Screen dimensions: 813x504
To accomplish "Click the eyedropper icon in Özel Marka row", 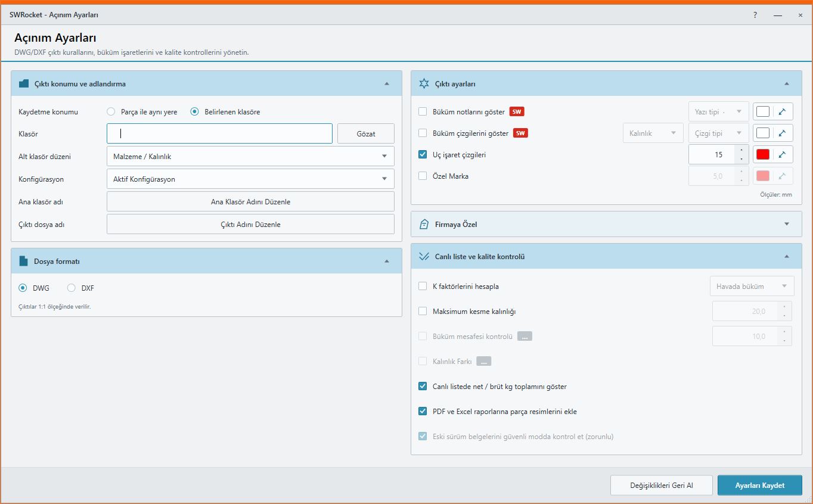I will pos(783,176).
